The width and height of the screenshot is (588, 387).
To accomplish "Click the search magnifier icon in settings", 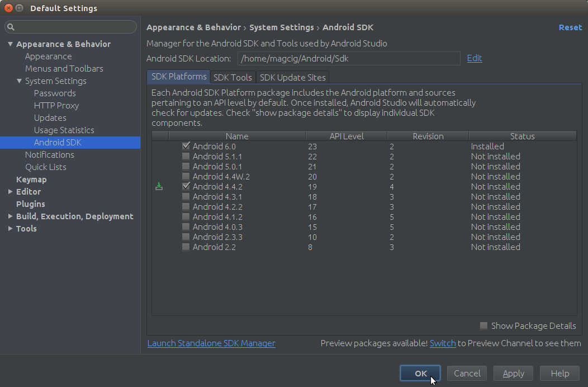I will (11, 27).
